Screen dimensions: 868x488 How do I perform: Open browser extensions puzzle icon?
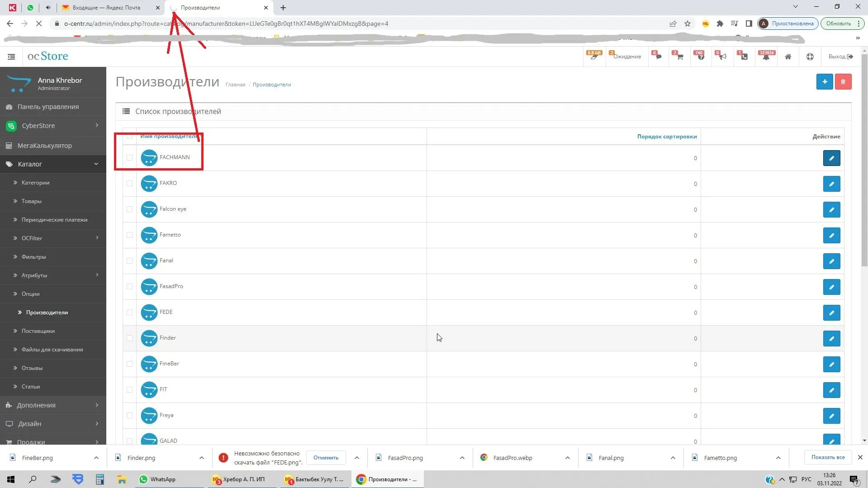click(x=720, y=24)
